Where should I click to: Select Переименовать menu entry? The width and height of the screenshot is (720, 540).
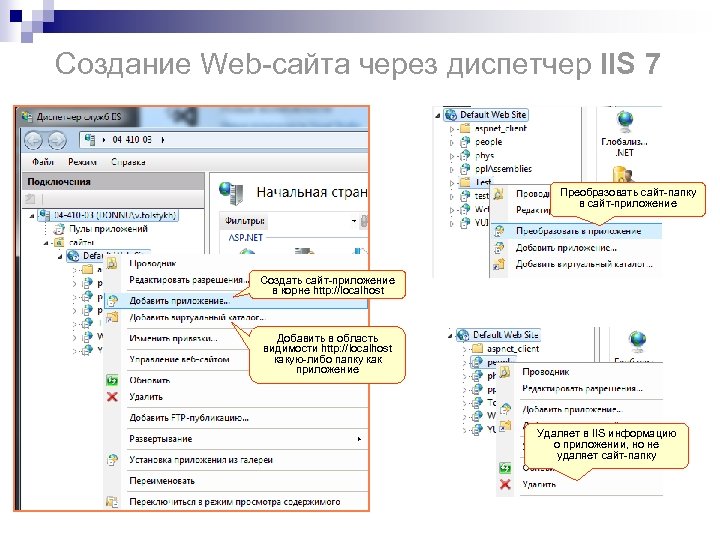(162, 481)
